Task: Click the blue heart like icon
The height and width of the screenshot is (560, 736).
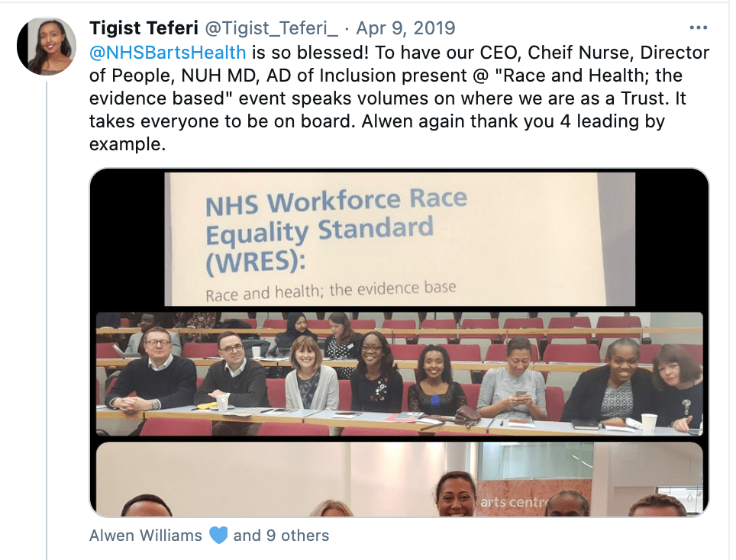Action: (x=218, y=535)
